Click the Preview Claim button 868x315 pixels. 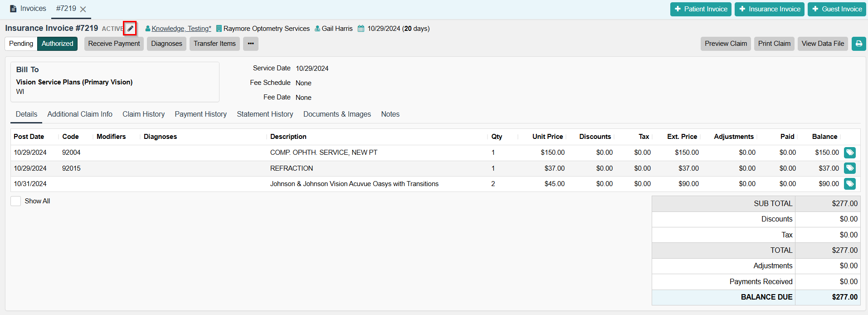click(725, 44)
